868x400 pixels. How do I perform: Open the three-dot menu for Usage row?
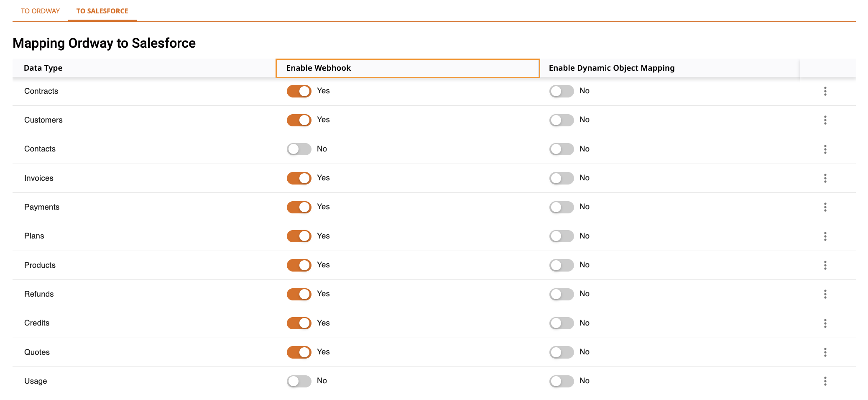825,381
